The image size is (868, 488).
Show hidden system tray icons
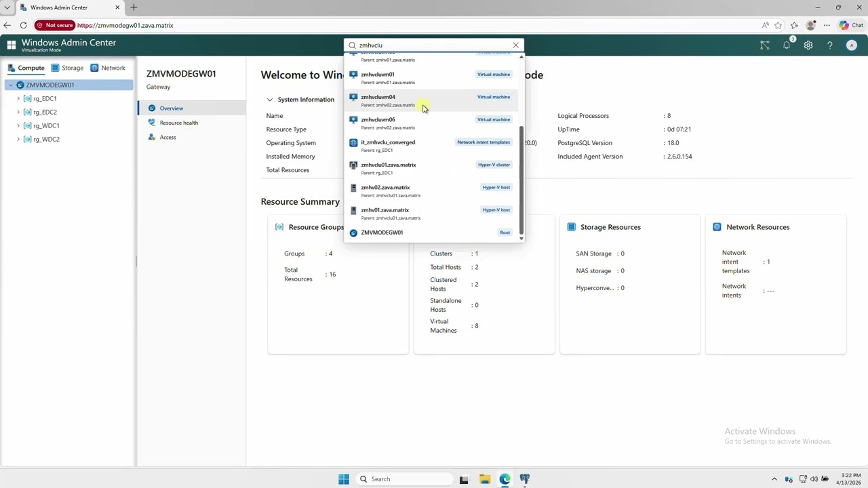(774, 479)
